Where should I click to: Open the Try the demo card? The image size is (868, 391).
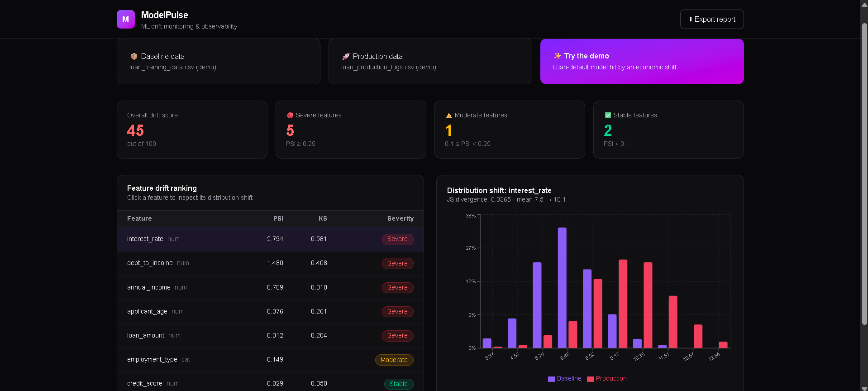pyautogui.click(x=642, y=61)
